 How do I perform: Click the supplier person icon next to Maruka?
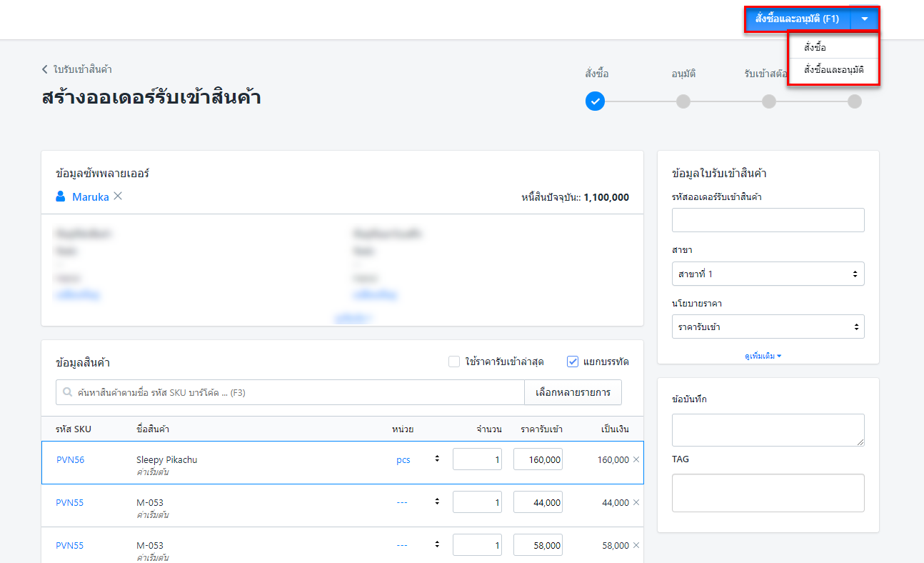pos(61,196)
